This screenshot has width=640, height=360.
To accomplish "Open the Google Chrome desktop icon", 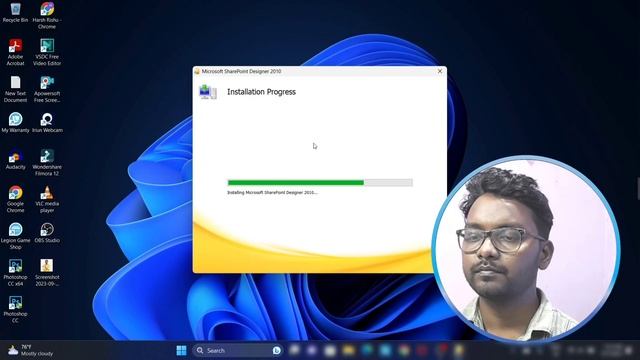I will [16, 199].
